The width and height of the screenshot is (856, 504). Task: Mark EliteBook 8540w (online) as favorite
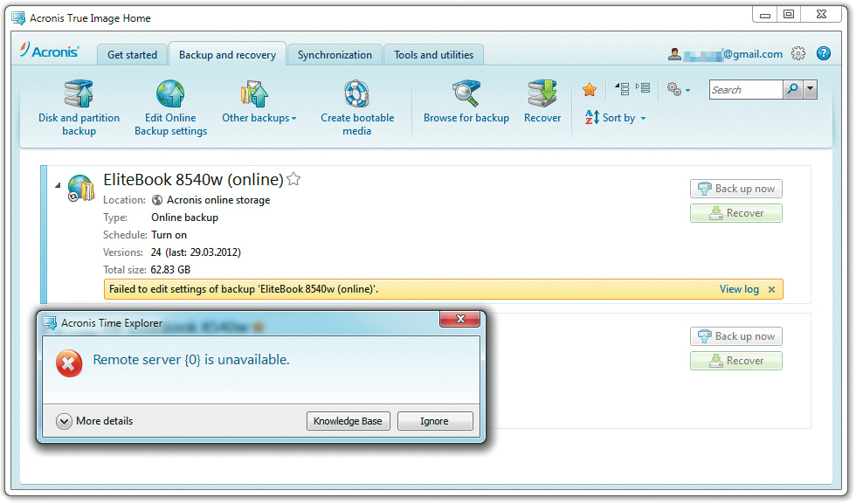[x=293, y=178]
